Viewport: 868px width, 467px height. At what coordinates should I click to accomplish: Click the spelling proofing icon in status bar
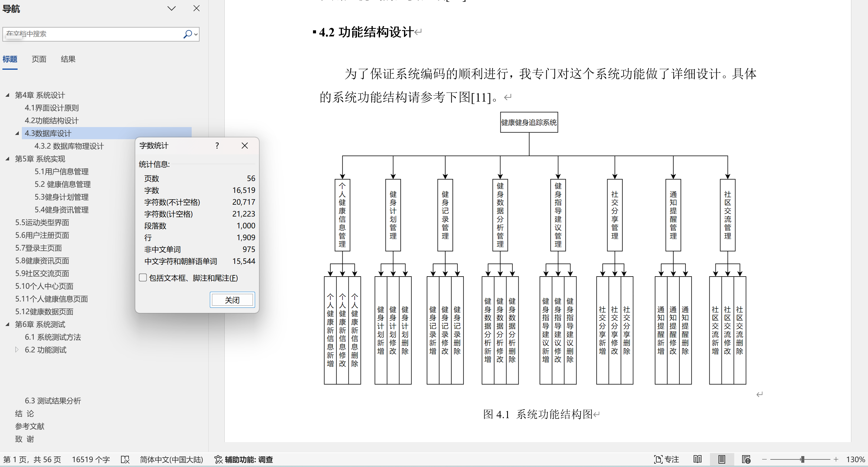pos(125,460)
